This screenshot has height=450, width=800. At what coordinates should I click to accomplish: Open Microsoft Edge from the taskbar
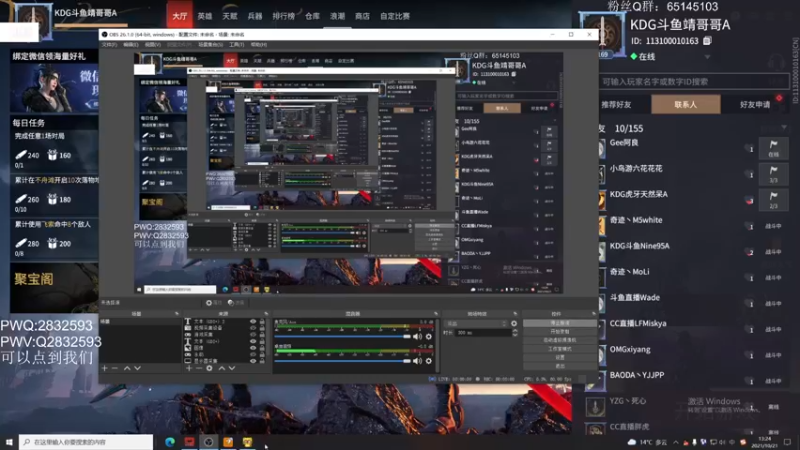tap(170, 442)
